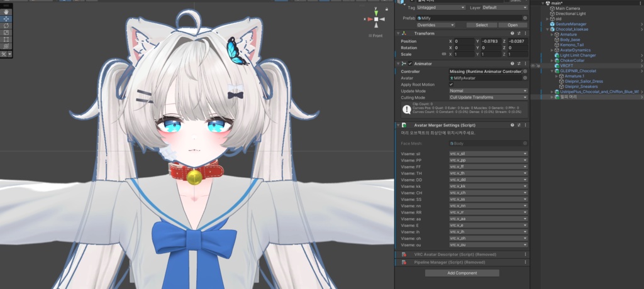Open the Viseme ou dropdown
This screenshot has height=289, width=644.
488,244
